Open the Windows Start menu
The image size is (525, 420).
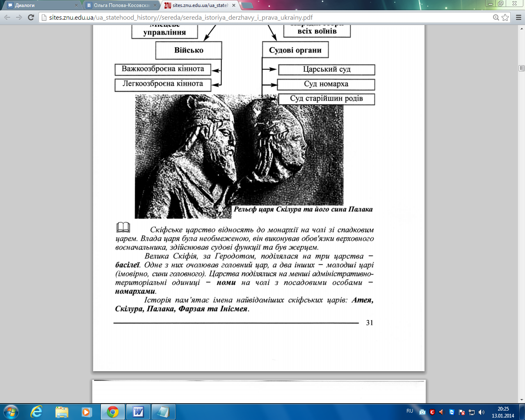tap(11, 411)
